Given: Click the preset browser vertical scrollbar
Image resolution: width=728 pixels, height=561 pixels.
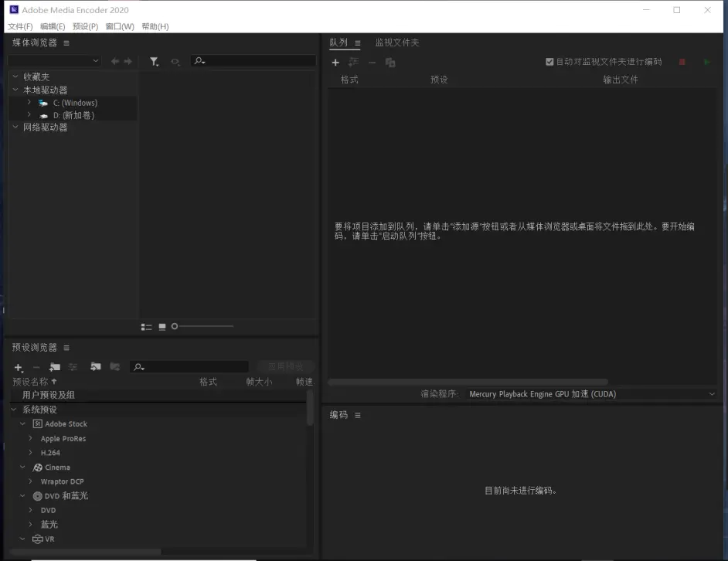Looking at the screenshot, I should tap(310, 408).
